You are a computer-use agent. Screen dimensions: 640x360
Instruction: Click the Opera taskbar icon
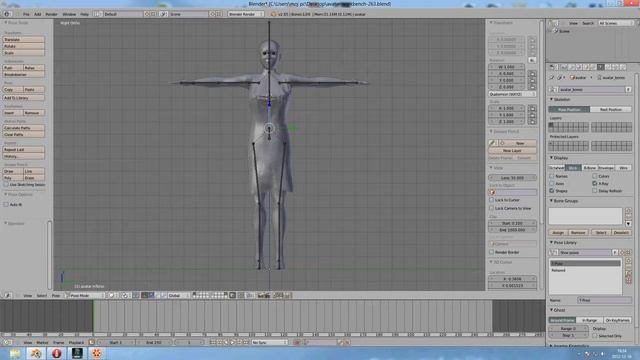tap(56, 353)
